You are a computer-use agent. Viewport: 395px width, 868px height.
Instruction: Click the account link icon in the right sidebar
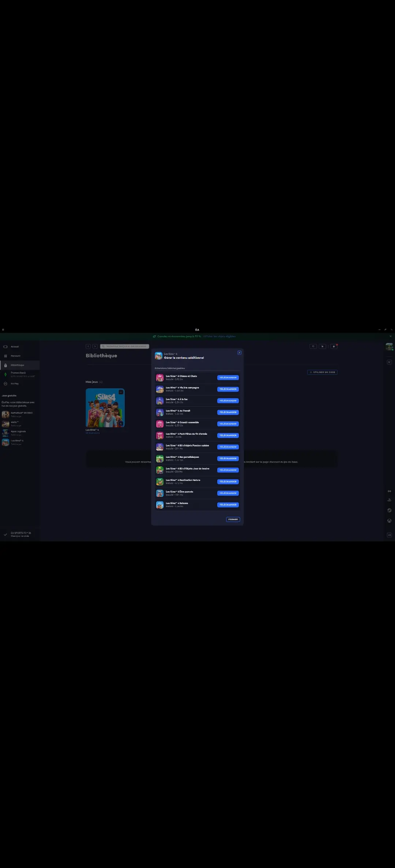tap(389, 491)
